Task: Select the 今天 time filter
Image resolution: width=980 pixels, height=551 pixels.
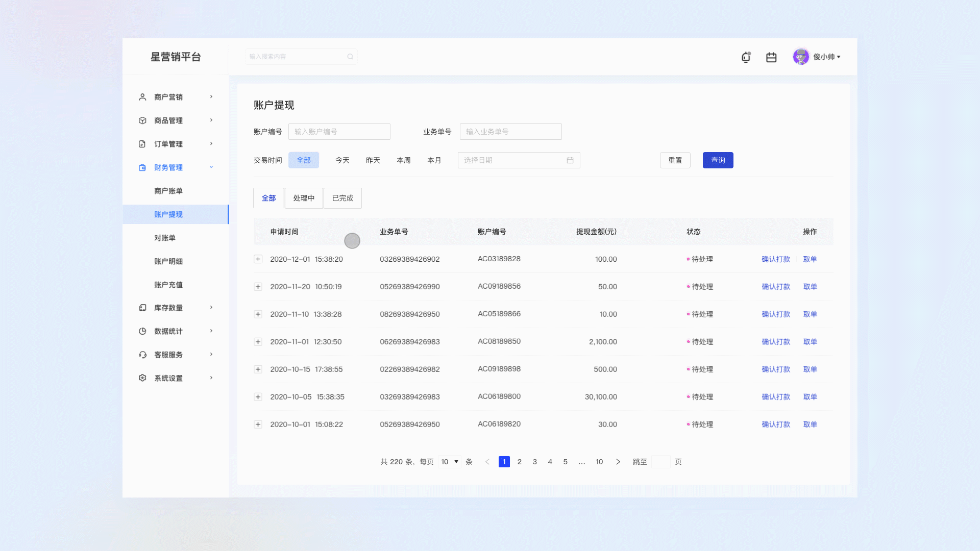Action: coord(342,160)
